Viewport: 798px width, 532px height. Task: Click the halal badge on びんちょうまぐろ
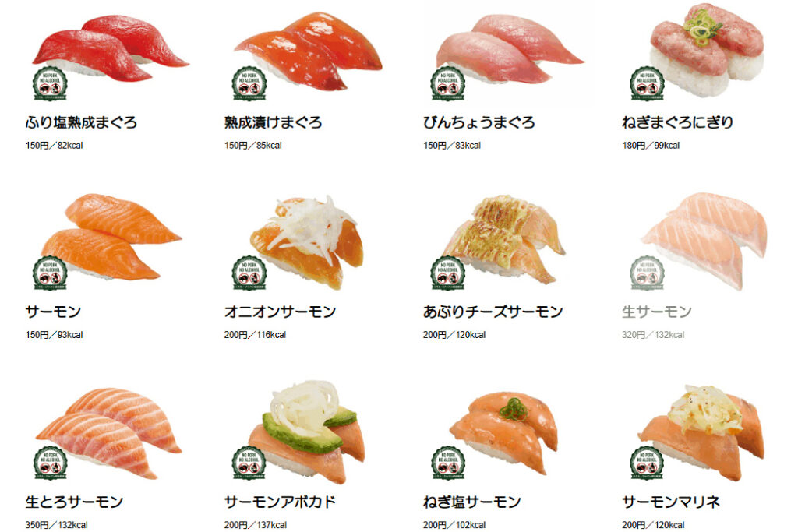448,84
